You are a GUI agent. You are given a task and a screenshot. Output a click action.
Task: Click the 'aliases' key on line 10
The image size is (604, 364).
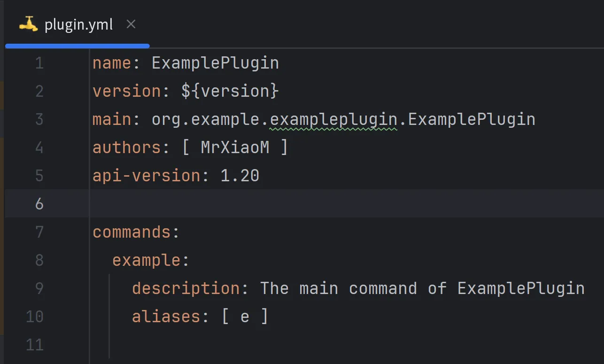(x=166, y=317)
